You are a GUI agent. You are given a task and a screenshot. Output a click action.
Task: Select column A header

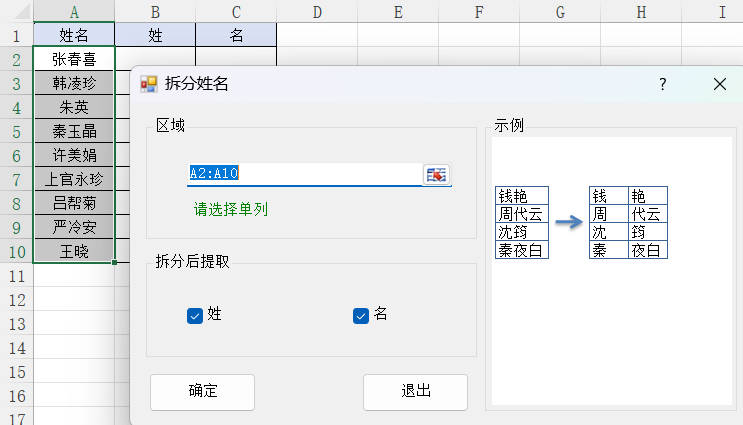click(74, 12)
